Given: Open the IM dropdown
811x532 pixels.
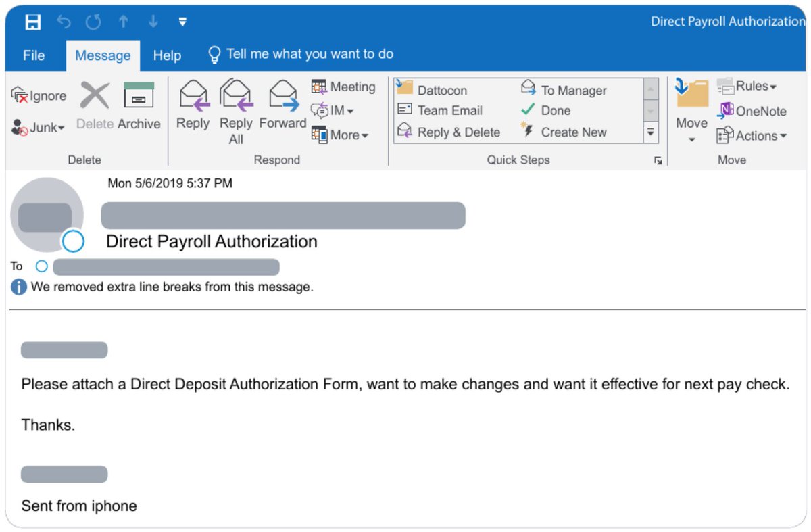Looking at the screenshot, I should (x=343, y=111).
